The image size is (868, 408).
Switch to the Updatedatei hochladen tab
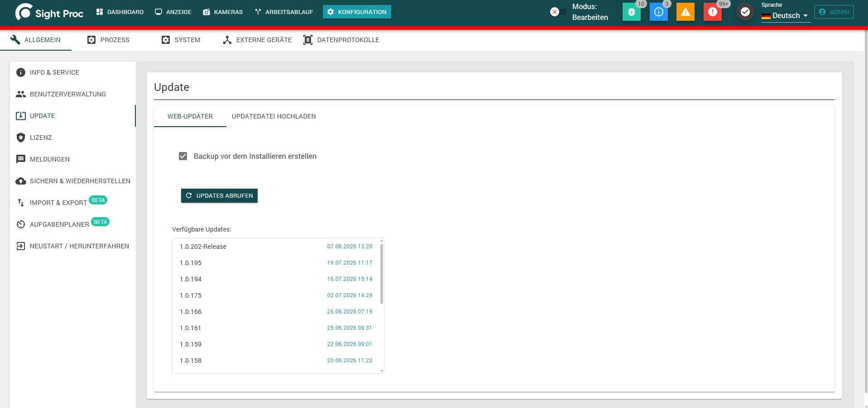pos(274,116)
